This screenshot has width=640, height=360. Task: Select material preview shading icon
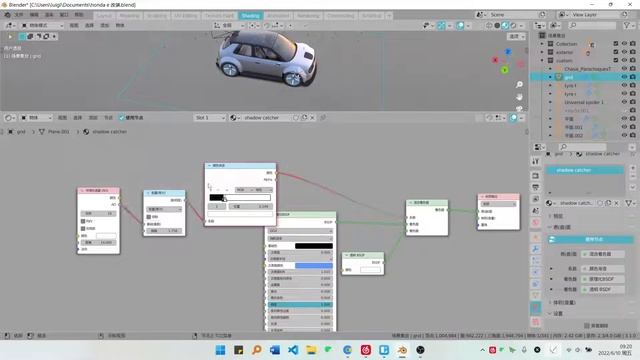pos(505,25)
